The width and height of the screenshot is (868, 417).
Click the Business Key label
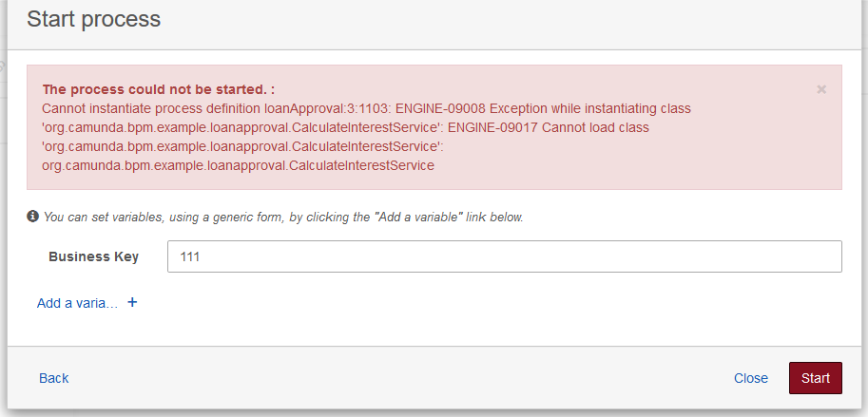[93, 256]
